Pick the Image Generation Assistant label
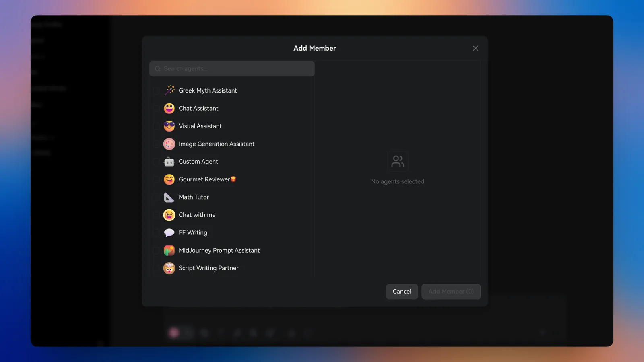Screen dimensions: 644x362 (217, 144)
